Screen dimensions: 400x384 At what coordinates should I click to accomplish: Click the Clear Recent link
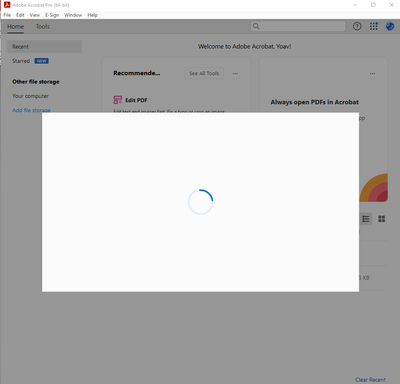coord(370,380)
